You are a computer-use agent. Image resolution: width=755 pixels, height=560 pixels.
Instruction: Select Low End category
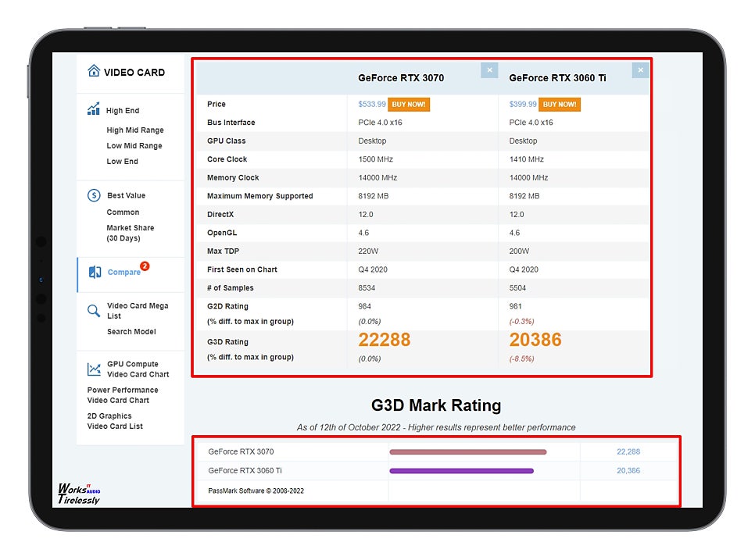coord(122,161)
